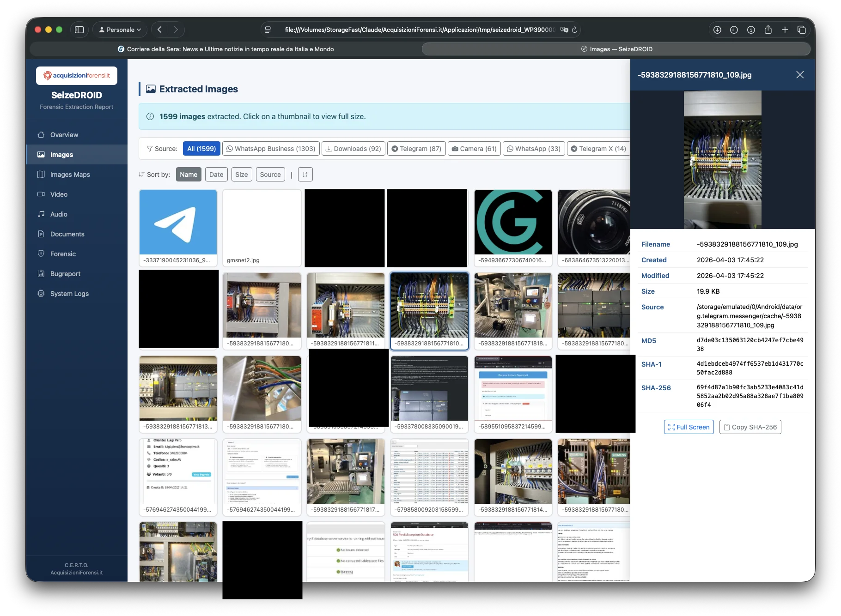The image size is (841, 616).
Task: Click the Full Screen button
Action: pyautogui.click(x=689, y=427)
